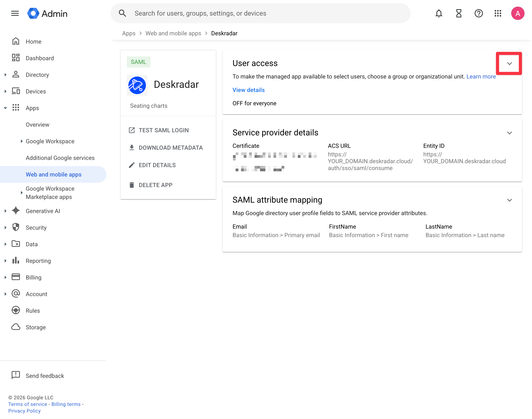Expand the SAML attribute mapping chevron
Screen dimensions: 532x419
pos(509,200)
